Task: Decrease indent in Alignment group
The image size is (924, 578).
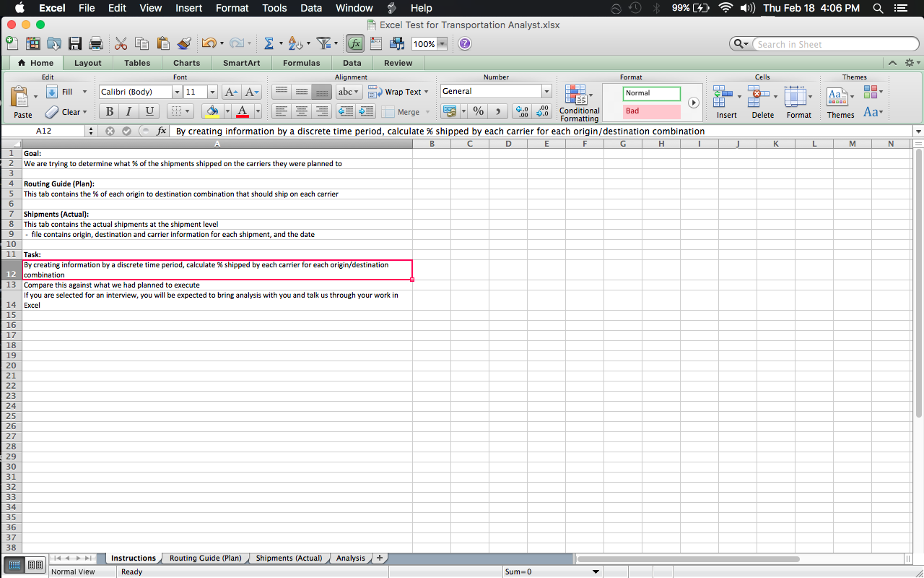Action: point(346,111)
